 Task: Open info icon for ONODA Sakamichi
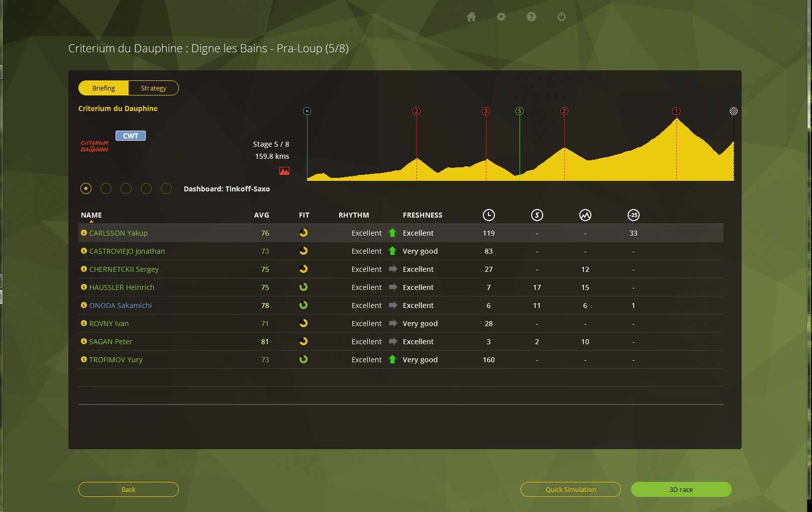tap(84, 305)
